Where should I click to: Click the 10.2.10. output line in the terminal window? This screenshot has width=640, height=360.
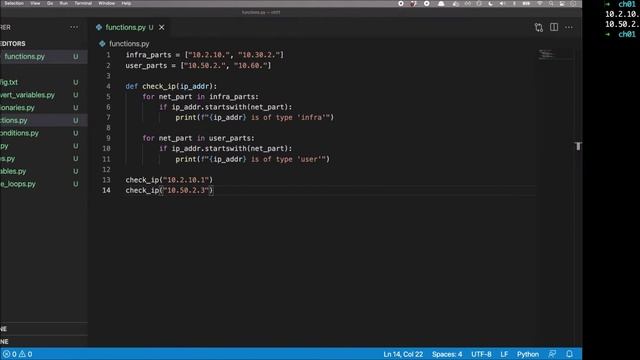click(622, 14)
